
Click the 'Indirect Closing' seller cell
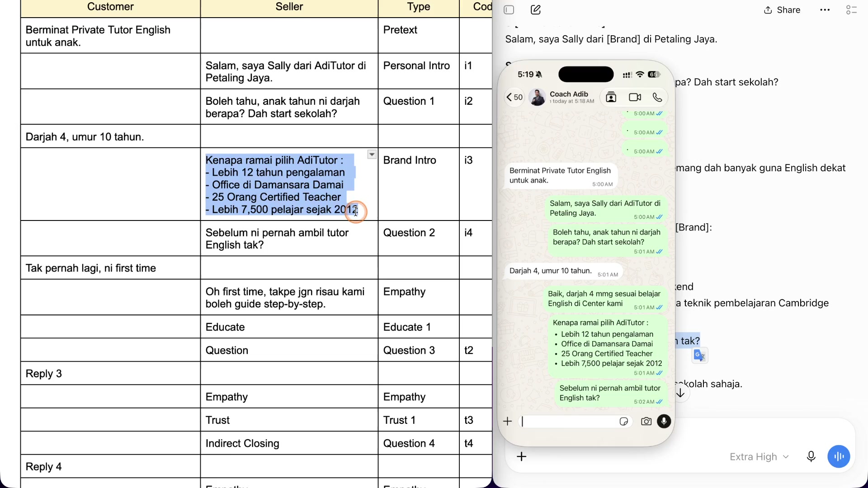click(x=289, y=443)
